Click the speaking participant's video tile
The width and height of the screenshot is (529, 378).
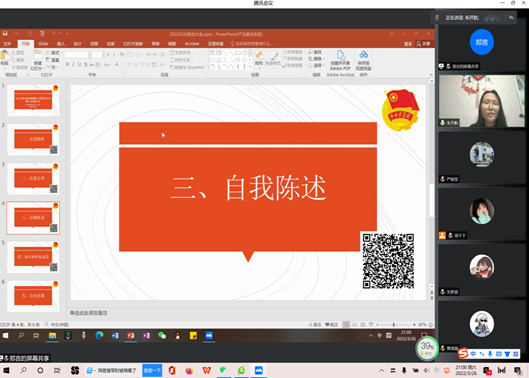481,101
